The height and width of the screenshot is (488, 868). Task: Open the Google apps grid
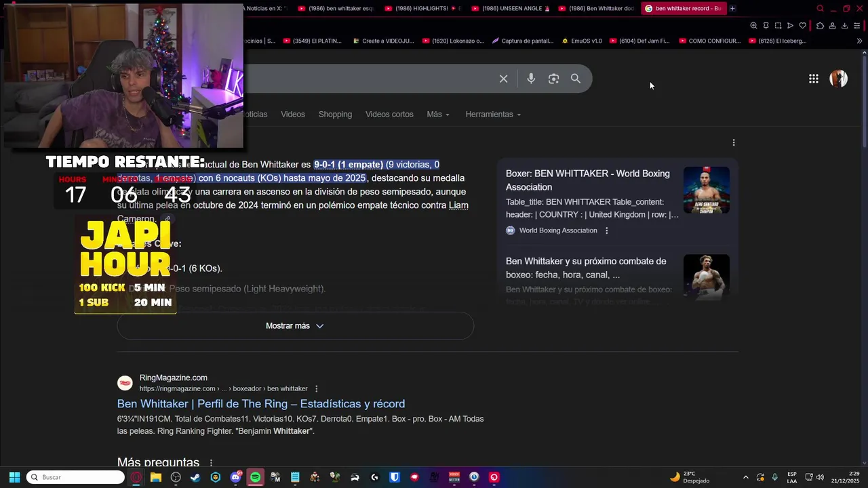coord(813,79)
